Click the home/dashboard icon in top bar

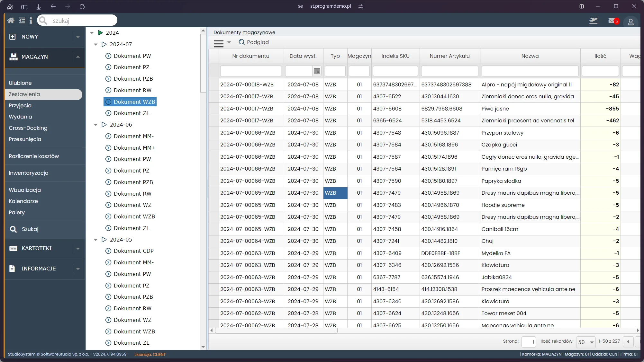[11, 20]
